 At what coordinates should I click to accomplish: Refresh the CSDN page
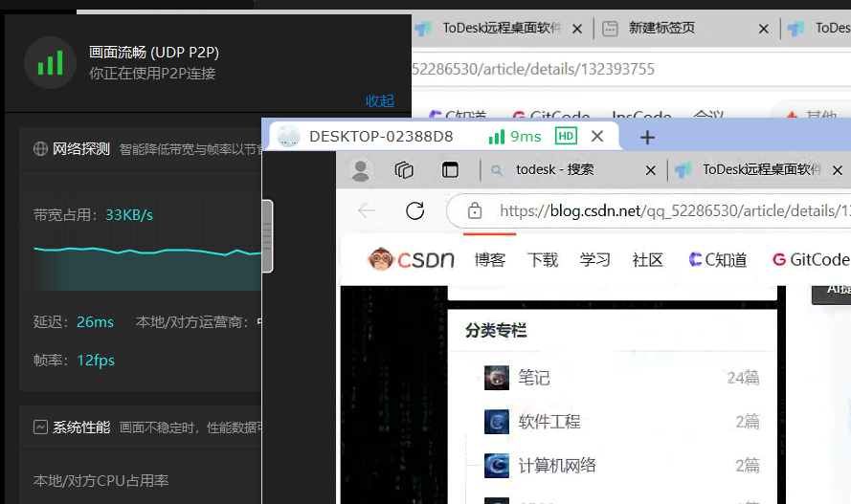[x=415, y=210]
